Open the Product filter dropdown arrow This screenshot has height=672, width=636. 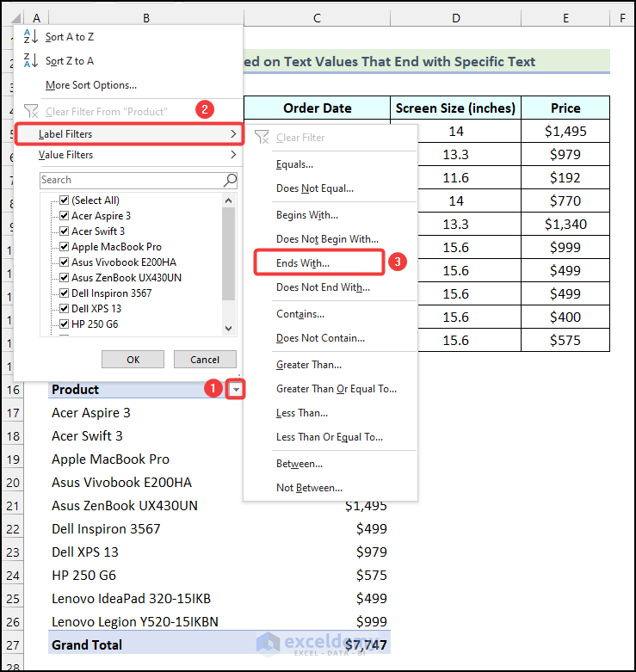236,390
